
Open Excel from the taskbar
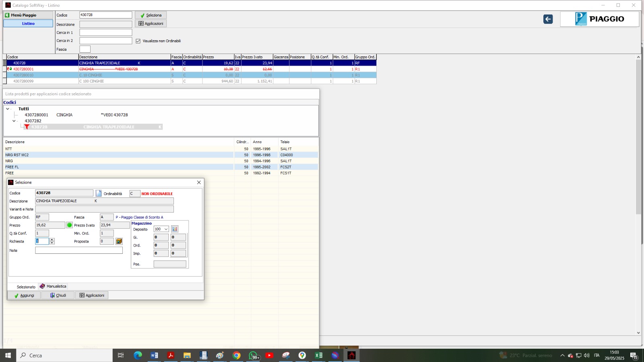(x=318, y=355)
